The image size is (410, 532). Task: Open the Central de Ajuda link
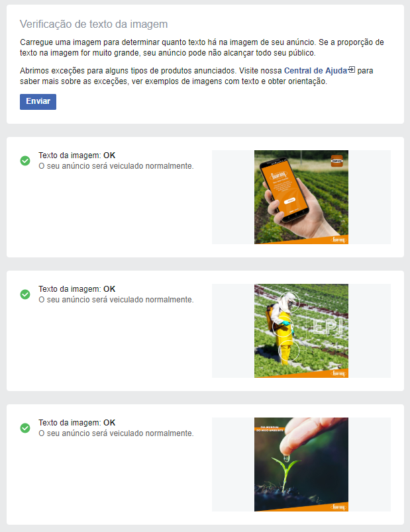point(315,71)
